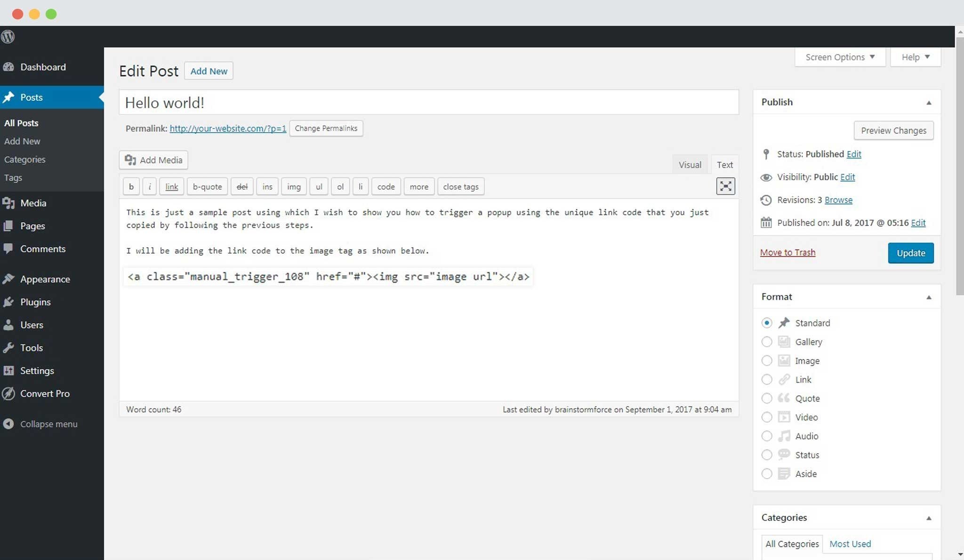Click the close tags button

461,186
